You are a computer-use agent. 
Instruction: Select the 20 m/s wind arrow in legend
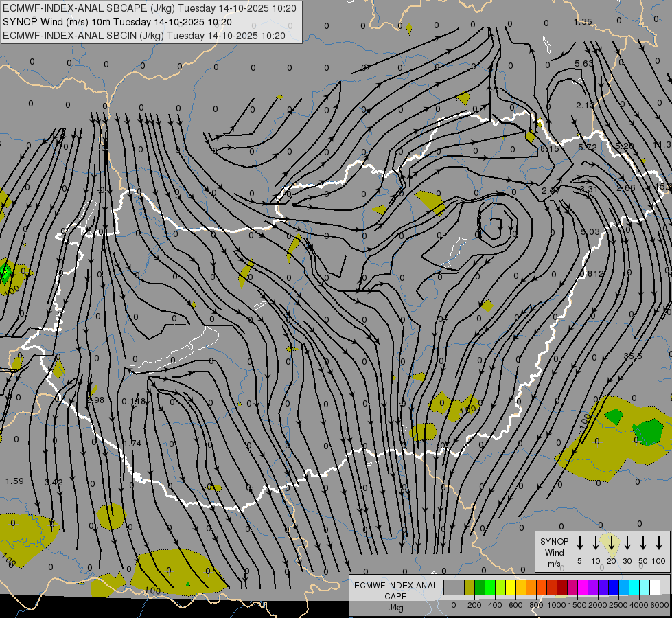[611, 543]
